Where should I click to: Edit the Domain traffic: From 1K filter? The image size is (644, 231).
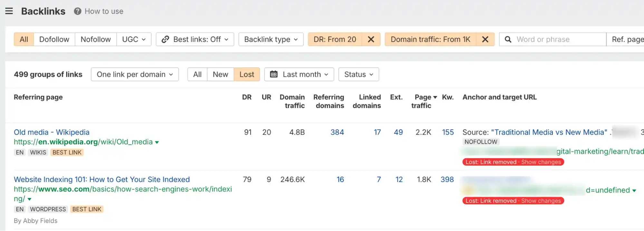click(x=430, y=39)
